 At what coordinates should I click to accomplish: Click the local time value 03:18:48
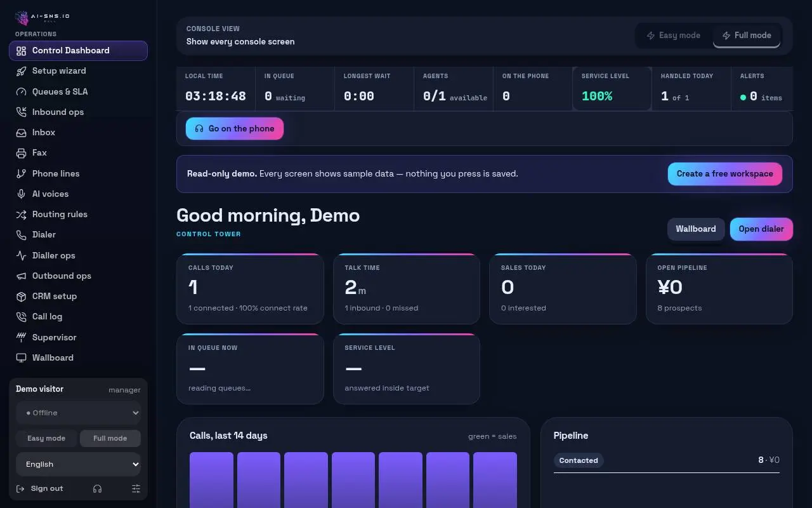[x=216, y=97]
